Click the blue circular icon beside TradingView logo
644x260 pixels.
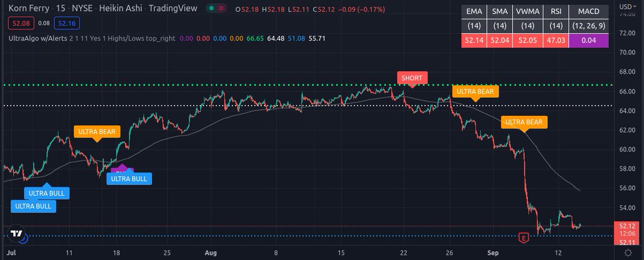[23, 237]
